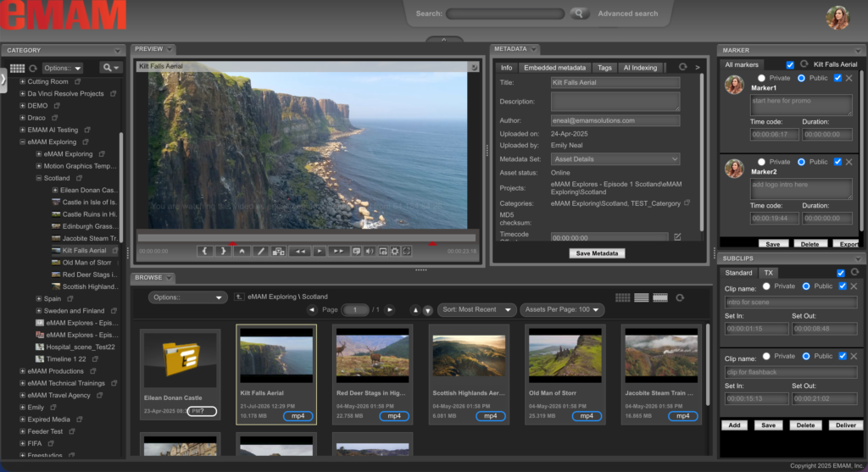The image size is (868, 472).
Task: Open the Category Options dropdown
Action: coord(63,68)
